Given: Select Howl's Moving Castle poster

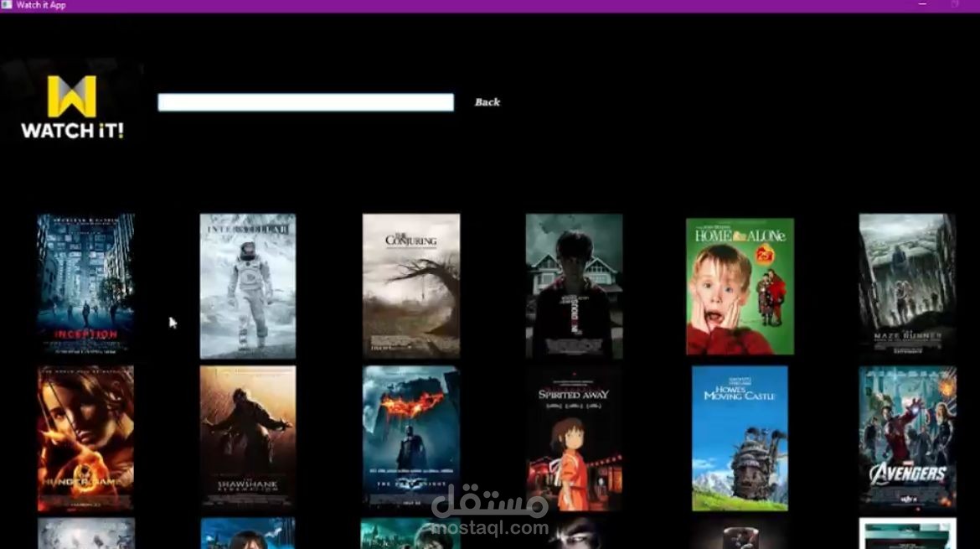Looking at the screenshot, I should (740, 438).
